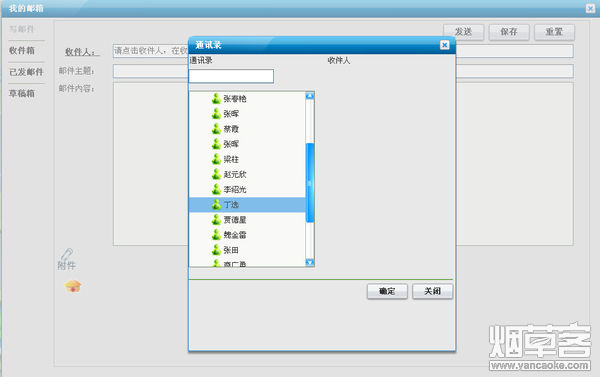The height and width of the screenshot is (377, 600).
Task: Click the contact icon beside 梁柱
Action: pos(216,159)
